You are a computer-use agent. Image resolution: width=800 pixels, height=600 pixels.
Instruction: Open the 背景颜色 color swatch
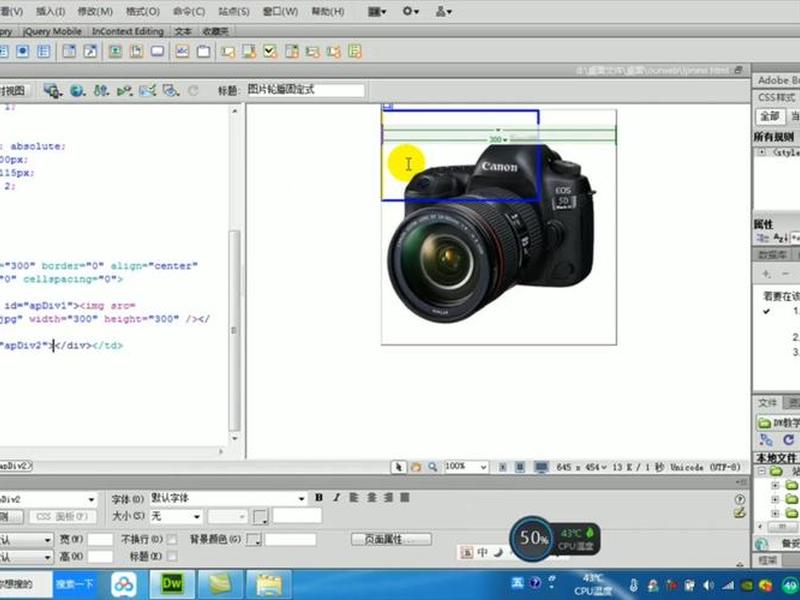pos(254,539)
